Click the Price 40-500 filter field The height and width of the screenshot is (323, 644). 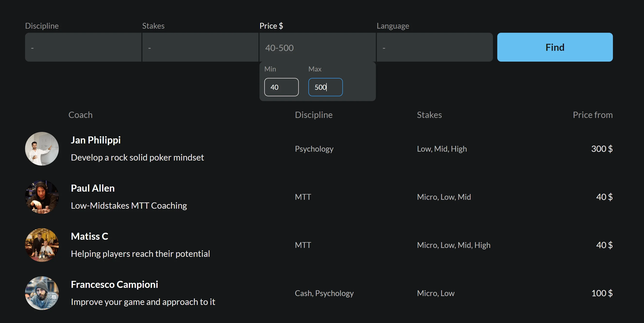tap(317, 47)
